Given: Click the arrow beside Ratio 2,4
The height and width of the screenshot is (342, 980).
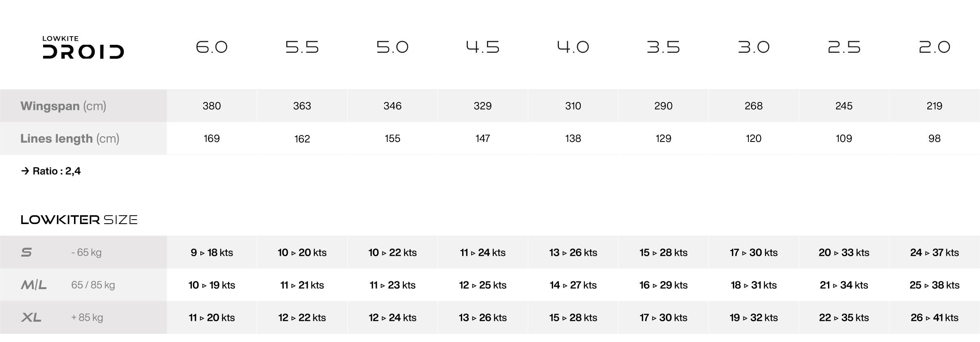Looking at the screenshot, I should 25,171.
